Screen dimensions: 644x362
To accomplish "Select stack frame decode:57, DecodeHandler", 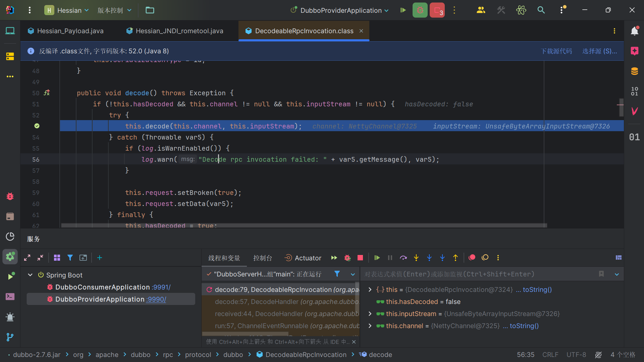I will pos(281,302).
